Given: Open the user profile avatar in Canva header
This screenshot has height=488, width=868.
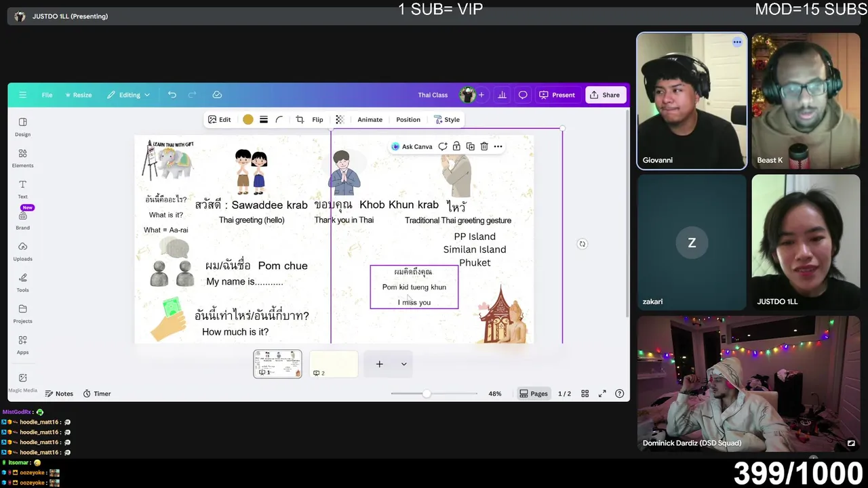Looking at the screenshot, I should (x=467, y=95).
